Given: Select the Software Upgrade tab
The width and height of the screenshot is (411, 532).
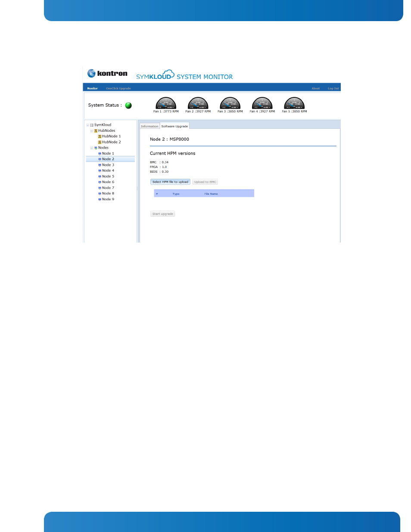Looking at the screenshot, I should tap(174, 126).
